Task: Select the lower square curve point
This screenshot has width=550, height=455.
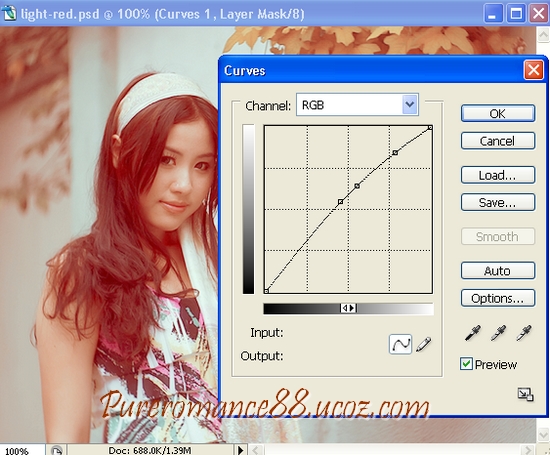Action: click(x=340, y=201)
